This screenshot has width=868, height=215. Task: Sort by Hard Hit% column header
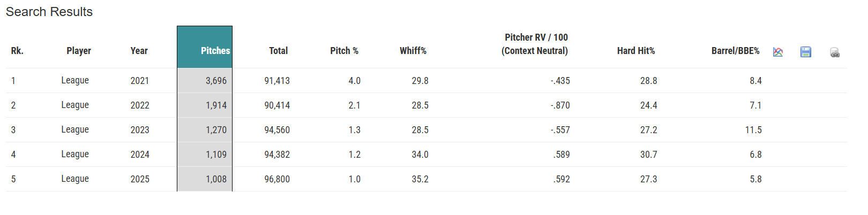pyautogui.click(x=635, y=51)
